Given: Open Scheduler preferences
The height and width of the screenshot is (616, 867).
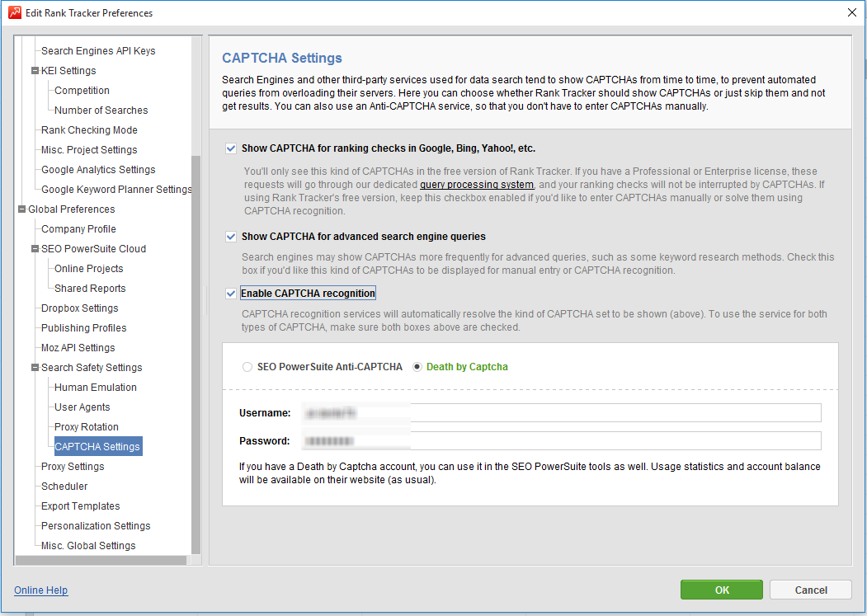Looking at the screenshot, I should (x=64, y=487).
